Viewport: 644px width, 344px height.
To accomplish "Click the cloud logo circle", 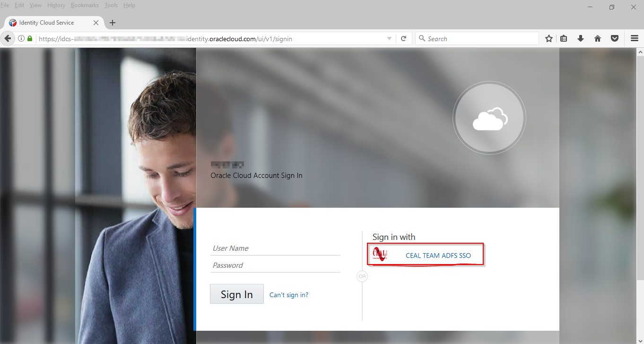I will click(x=489, y=118).
